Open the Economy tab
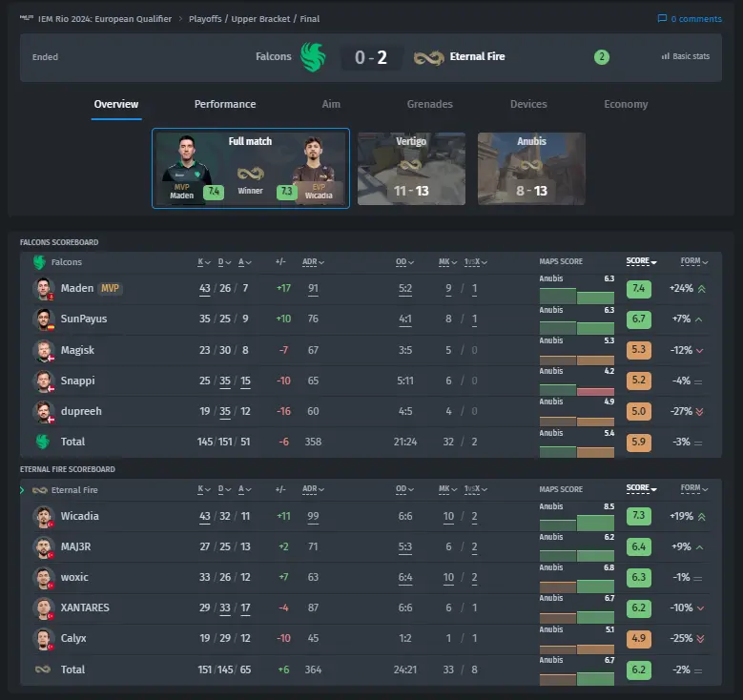743x700 pixels. 626,104
